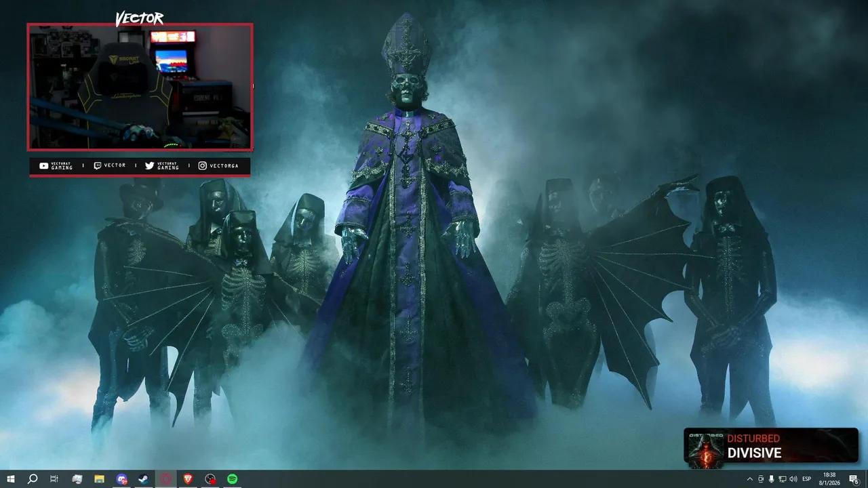Open notification center with 6 badge

pyautogui.click(x=854, y=479)
